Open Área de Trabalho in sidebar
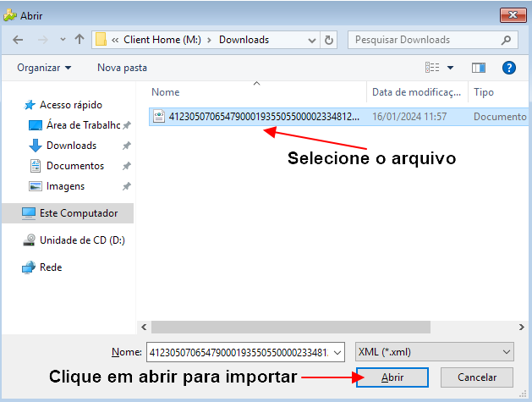This screenshot has height=402, width=532. click(83, 125)
